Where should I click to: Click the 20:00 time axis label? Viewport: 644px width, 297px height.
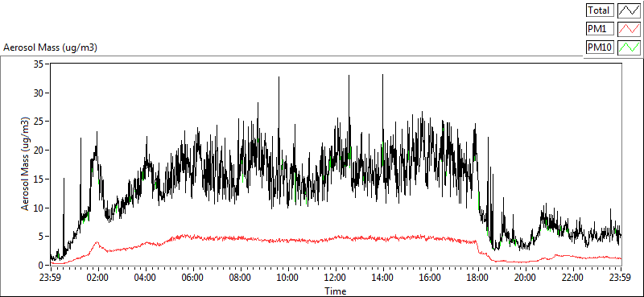[526, 278]
